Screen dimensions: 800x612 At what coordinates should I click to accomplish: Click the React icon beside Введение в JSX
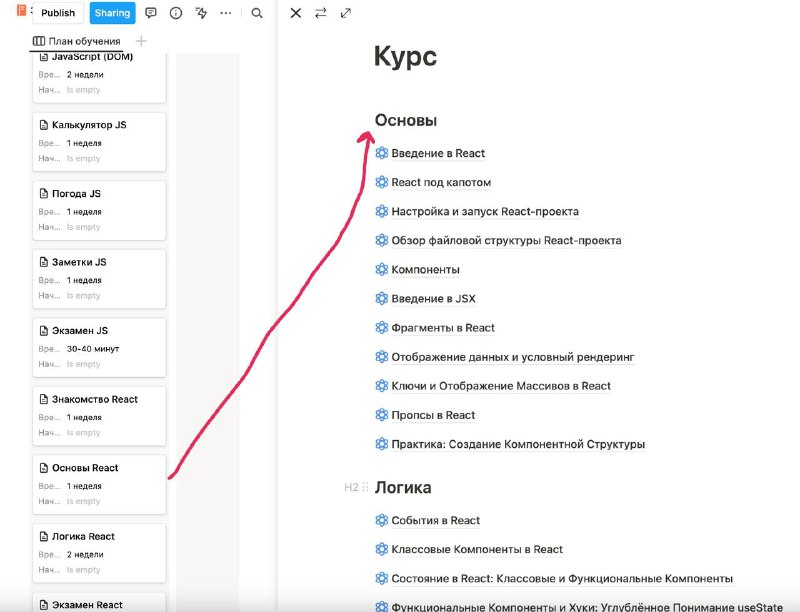(x=382, y=298)
